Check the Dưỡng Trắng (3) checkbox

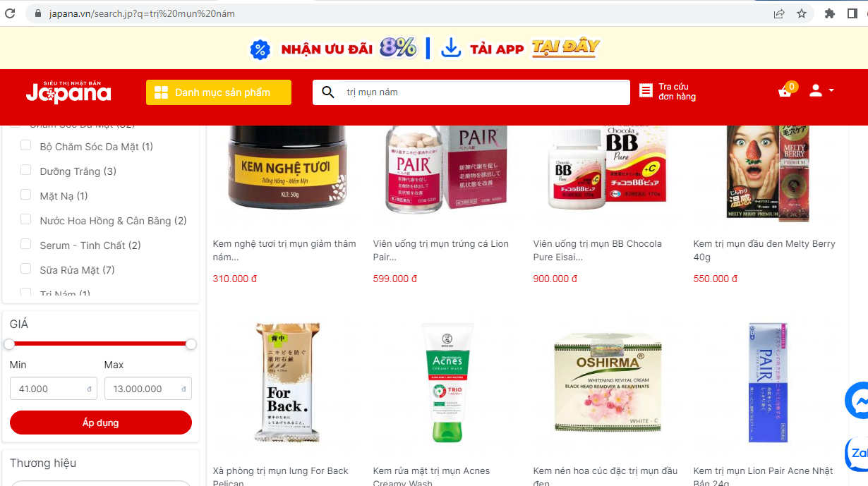click(26, 170)
